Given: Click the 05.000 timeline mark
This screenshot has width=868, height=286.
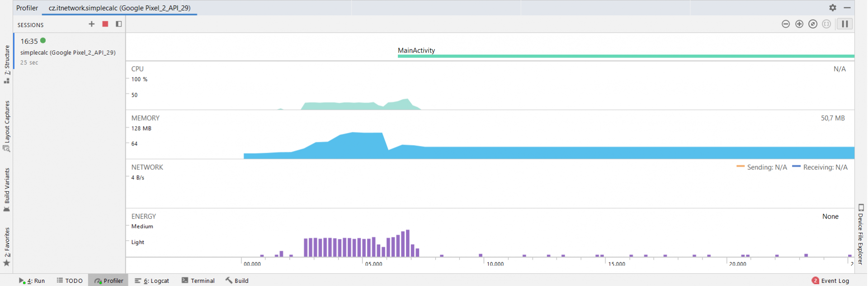Looking at the screenshot, I should (374, 264).
